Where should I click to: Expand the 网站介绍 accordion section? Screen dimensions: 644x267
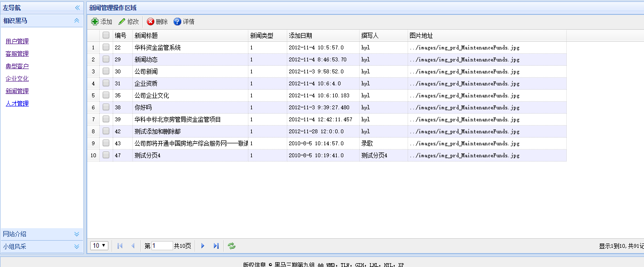76,234
